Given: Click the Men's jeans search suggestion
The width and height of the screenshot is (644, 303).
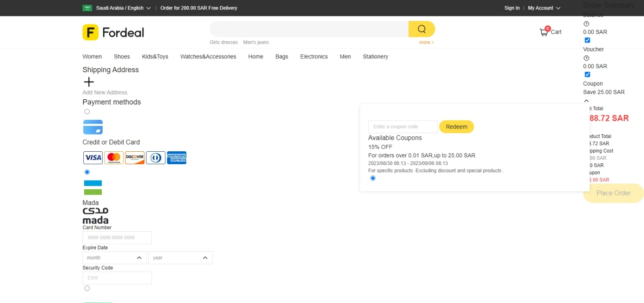Looking at the screenshot, I should (x=256, y=42).
